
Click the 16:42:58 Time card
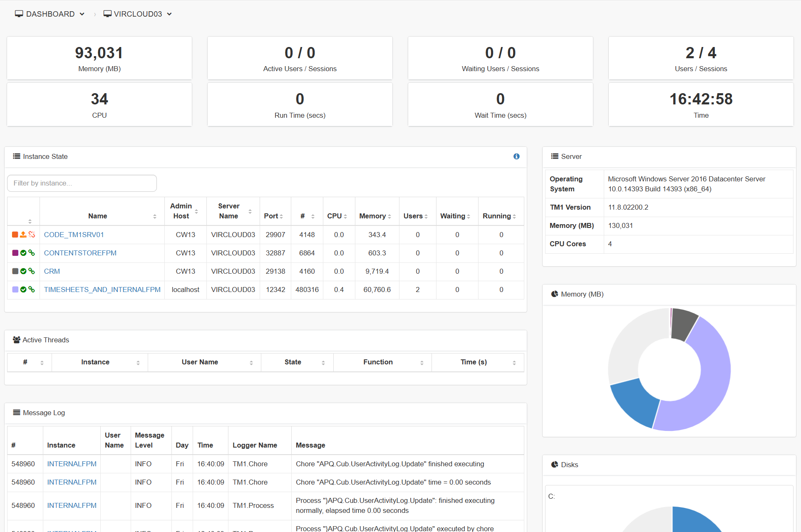pos(701,104)
